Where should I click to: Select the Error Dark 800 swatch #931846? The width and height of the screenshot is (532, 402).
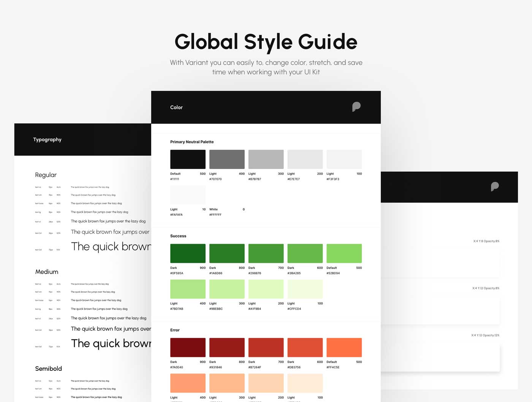[x=227, y=348]
